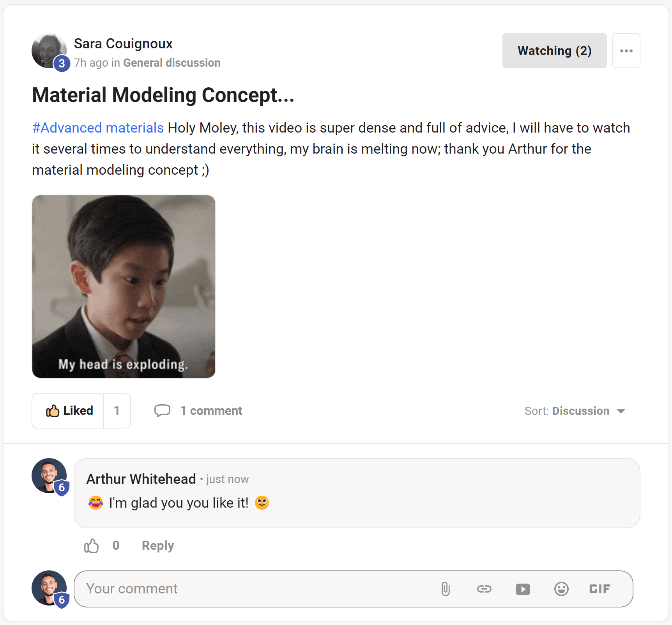Click the sort dropdown arrow
Screen dimensions: 672x625
pos(621,411)
